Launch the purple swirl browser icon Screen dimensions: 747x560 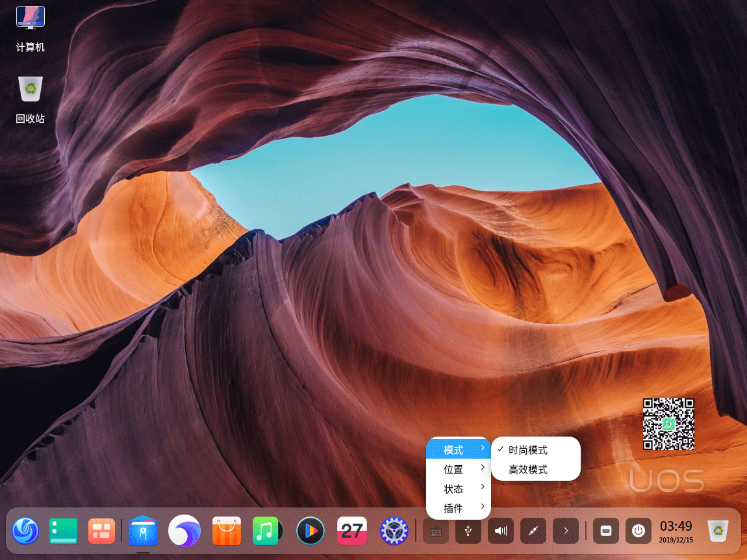(184, 531)
